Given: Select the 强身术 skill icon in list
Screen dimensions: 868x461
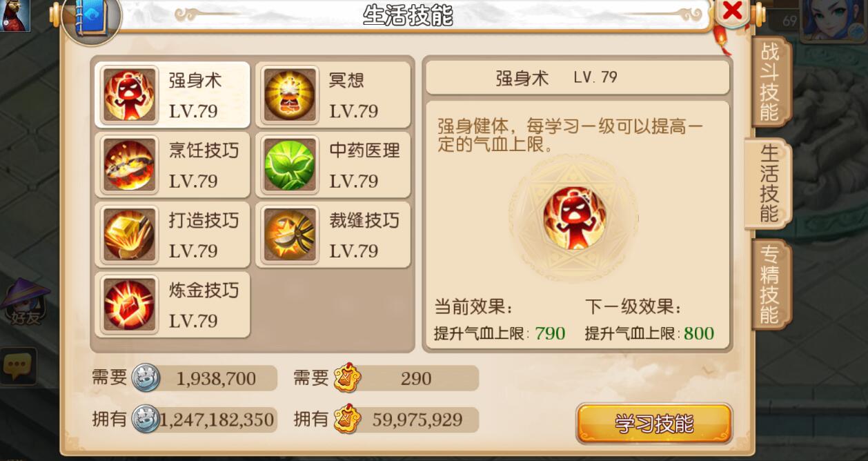Looking at the screenshot, I should coord(130,95).
